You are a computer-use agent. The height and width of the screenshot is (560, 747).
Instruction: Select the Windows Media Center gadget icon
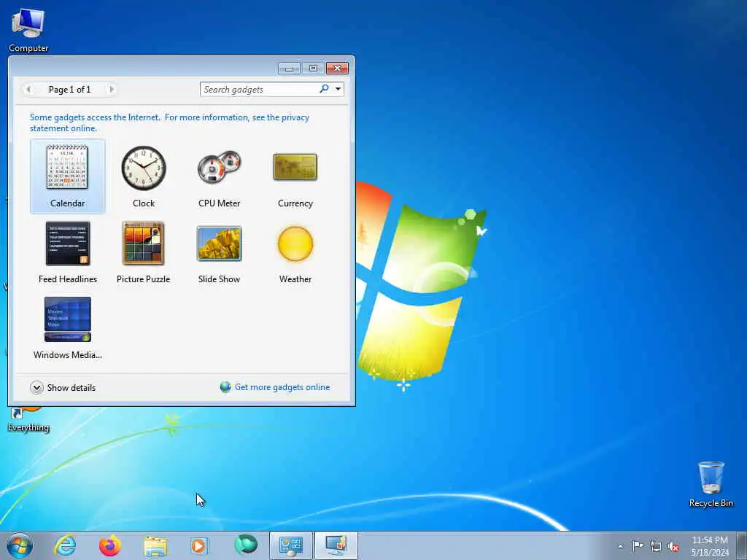coord(68,319)
